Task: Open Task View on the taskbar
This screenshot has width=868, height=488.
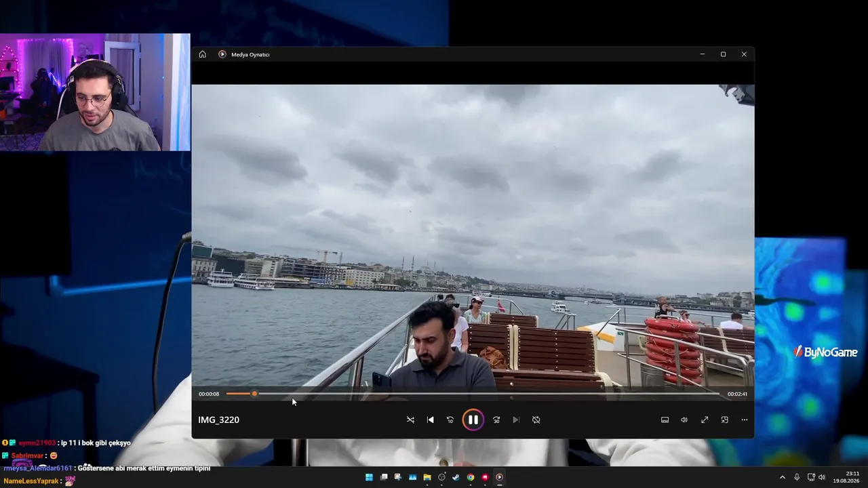Action: 384,477
